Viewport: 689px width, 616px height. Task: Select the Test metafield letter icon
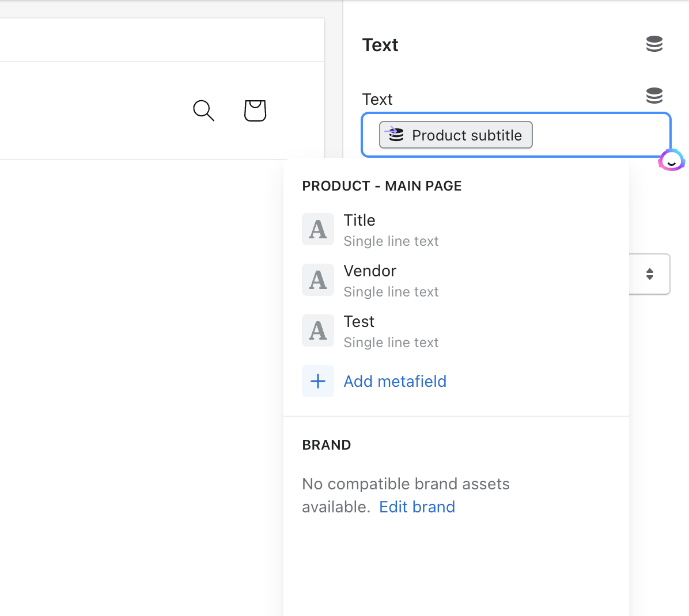(317, 330)
